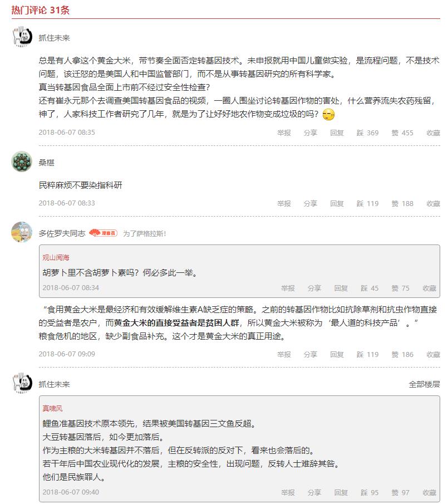
Task: Open 抓住未来's avatar beside 全部楼层
Action: pos(22,383)
